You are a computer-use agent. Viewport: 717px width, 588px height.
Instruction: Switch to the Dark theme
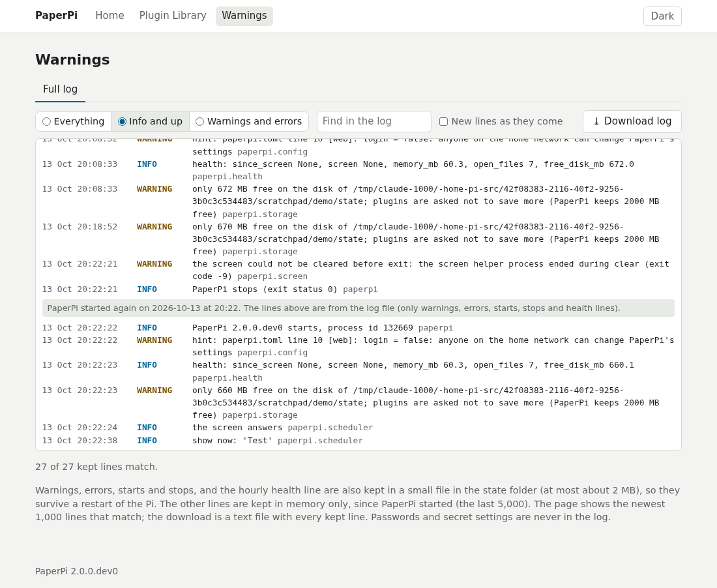point(662,16)
